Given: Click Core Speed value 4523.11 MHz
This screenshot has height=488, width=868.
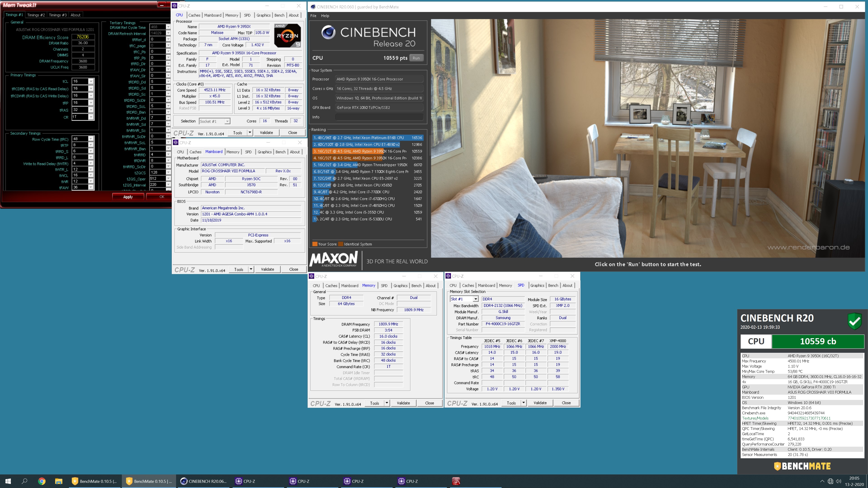Looking at the screenshot, I should coord(215,90).
